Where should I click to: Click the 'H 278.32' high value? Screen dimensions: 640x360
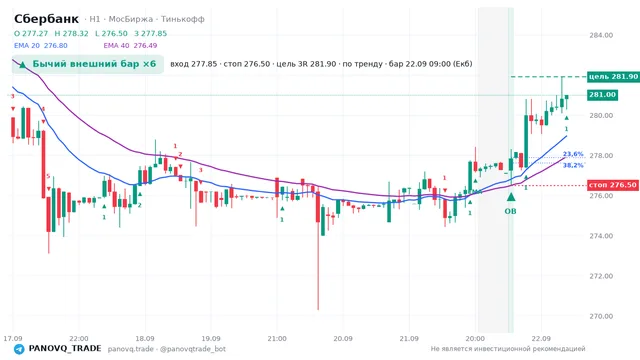pyautogui.click(x=71, y=33)
